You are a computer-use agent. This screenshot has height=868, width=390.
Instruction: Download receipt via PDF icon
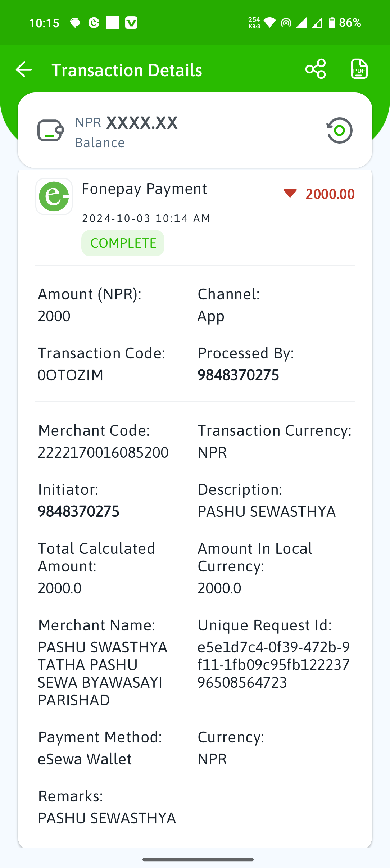[359, 69]
